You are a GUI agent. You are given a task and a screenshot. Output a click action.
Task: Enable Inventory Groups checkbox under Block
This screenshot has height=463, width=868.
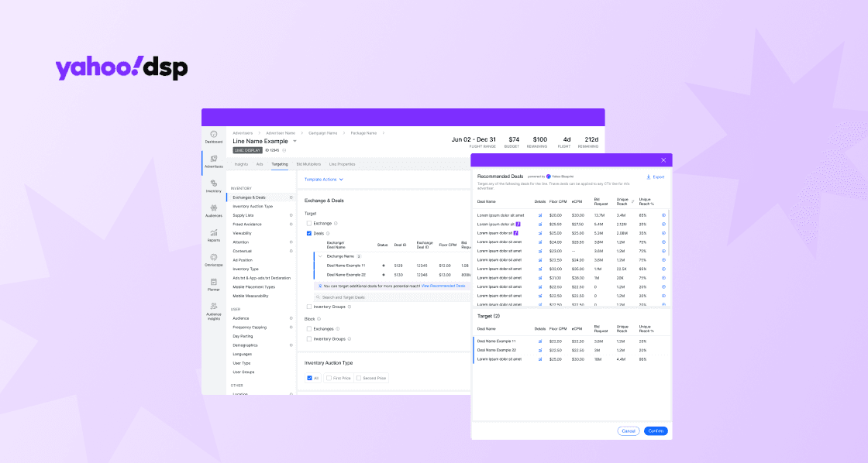click(x=309, y=338)
